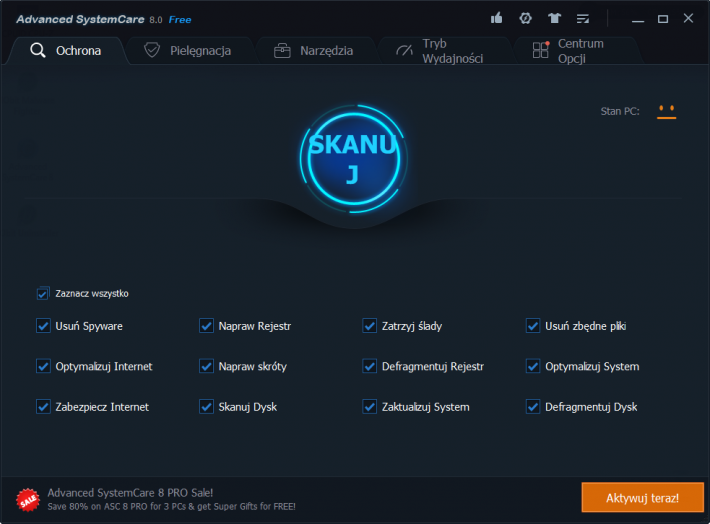
Task: Toggle the Zaznacz wszystko checkbox
Action: point(43,293)
